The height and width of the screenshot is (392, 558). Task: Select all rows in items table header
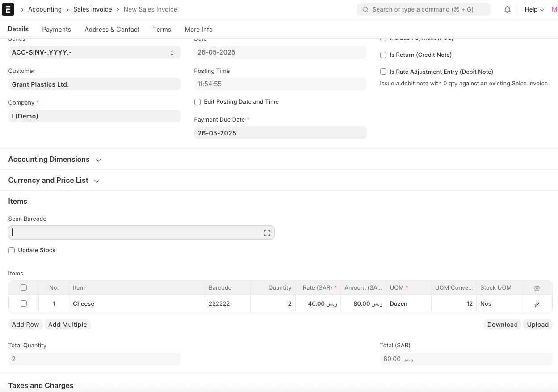[x=24, y=287]
